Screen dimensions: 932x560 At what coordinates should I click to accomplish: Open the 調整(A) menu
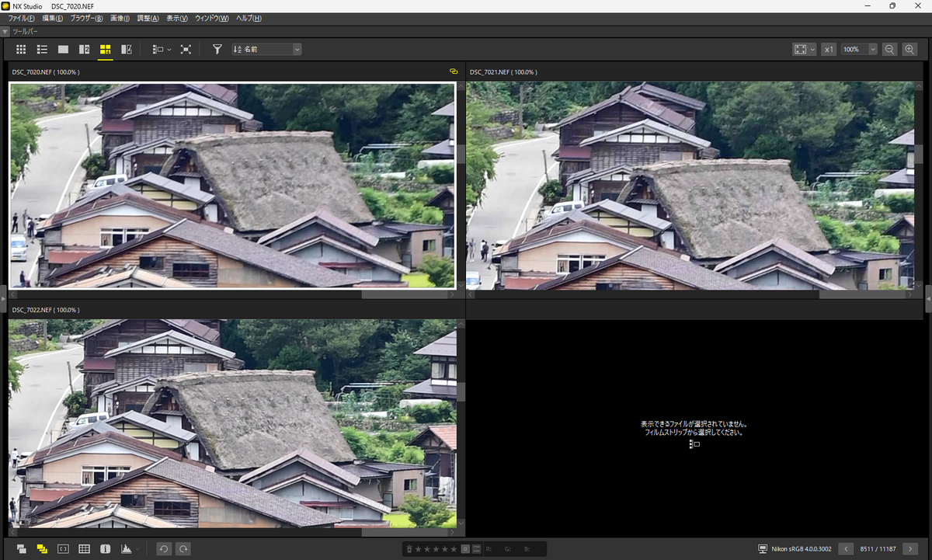(x=148, y=18)
